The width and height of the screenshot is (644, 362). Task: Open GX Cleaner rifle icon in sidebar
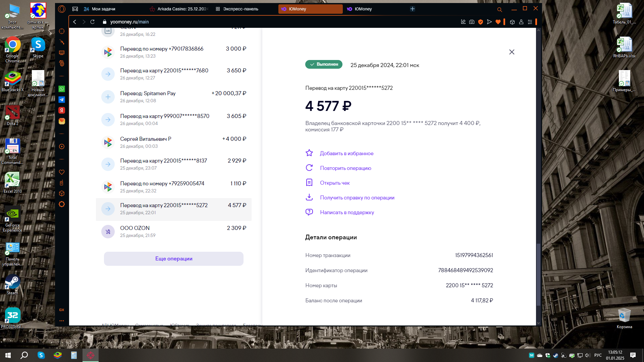pyautogui.click(x=62, y=42)
